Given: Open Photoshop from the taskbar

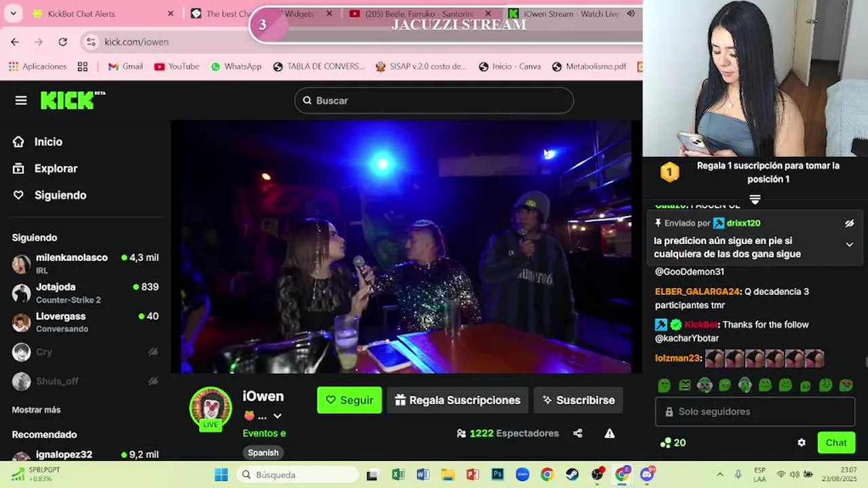Looking at the screenshot, I should click(x=498, y=474).
